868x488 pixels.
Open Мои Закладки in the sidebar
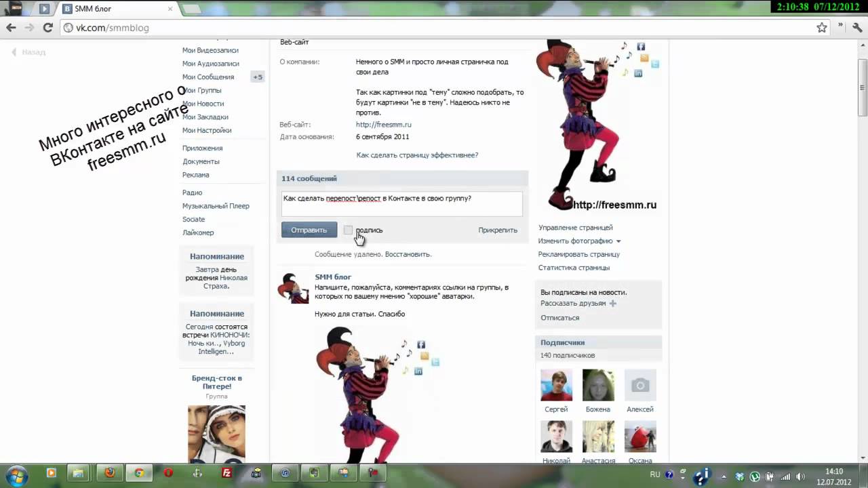click(205, 117)
